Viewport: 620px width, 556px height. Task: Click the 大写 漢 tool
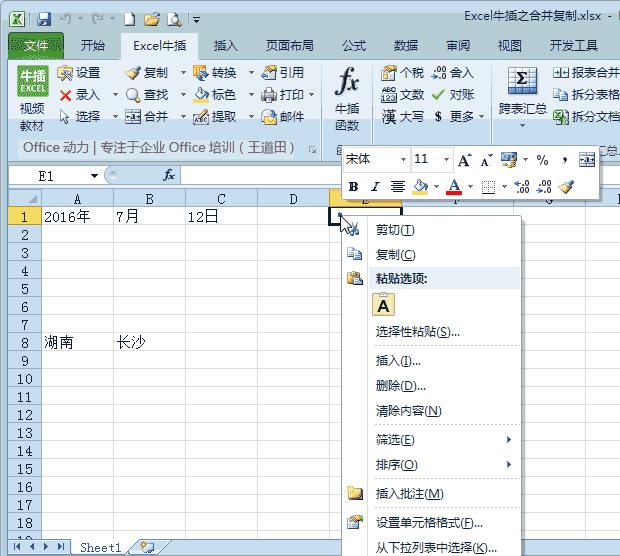click(402, 117)
